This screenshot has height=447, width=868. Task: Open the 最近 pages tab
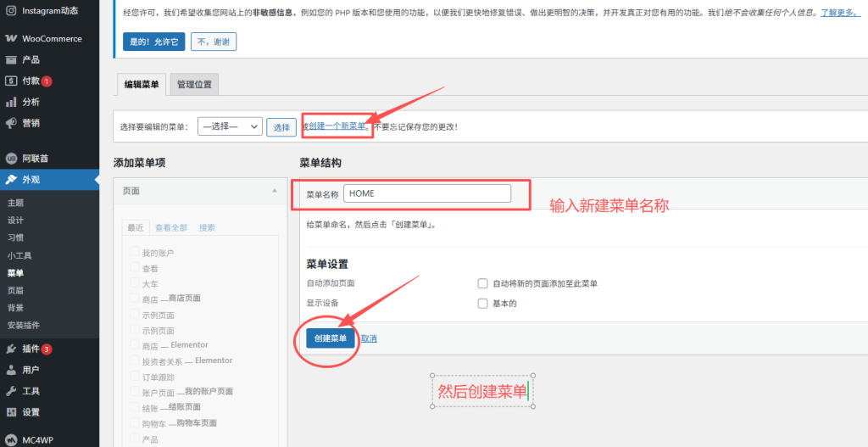click(135, 227)
